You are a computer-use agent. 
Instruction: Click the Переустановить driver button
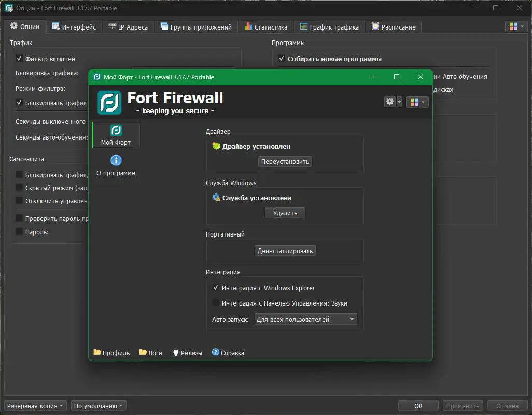pyautogui.click(x=285, y=161)
